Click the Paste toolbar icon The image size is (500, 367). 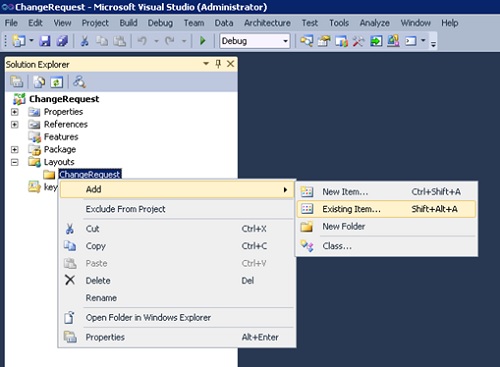point(119,41)
